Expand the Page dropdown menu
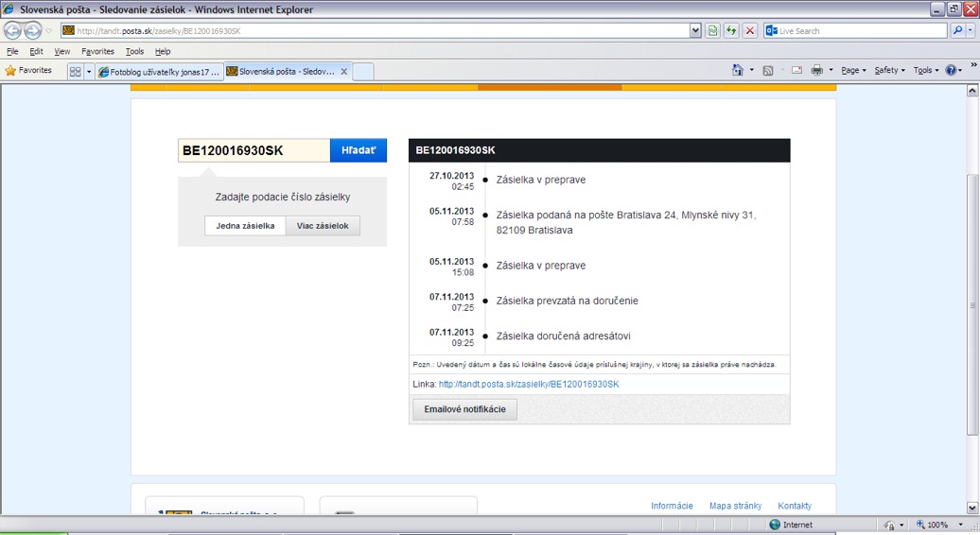980x535 pixels. (x=853, y=71)
